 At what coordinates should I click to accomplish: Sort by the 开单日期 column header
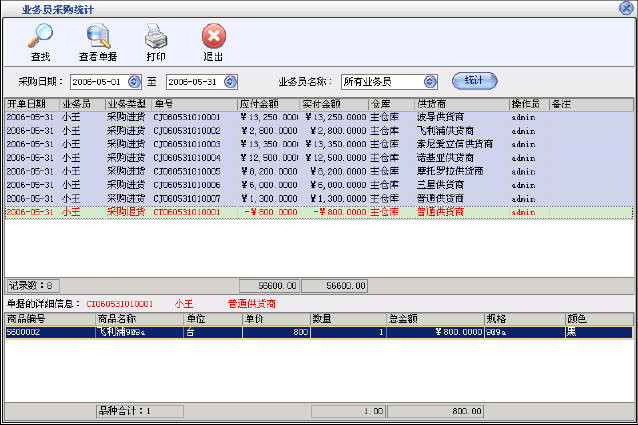tap(32, 104)
